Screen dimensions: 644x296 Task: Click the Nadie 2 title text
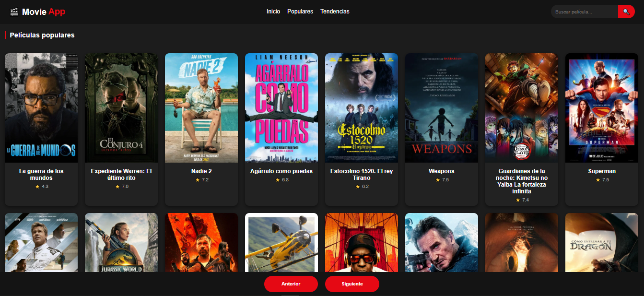tap(201, 171)
